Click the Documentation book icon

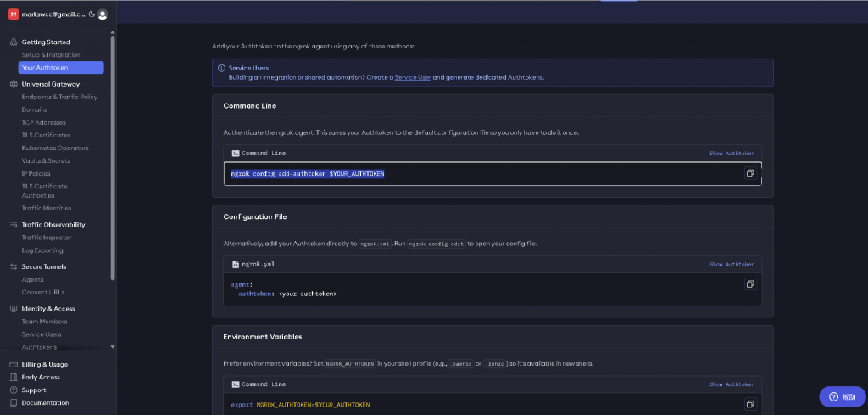(x=14, y=402)
